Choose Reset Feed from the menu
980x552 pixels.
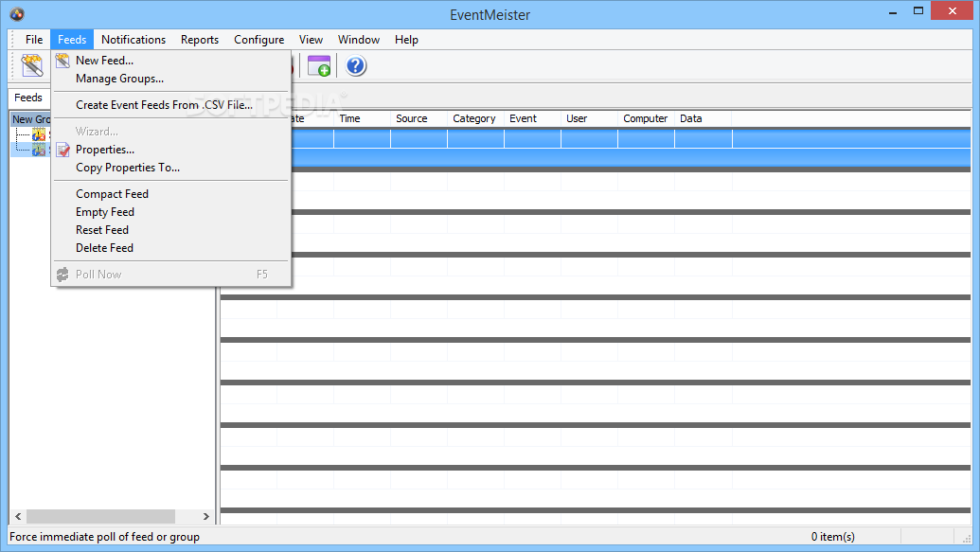(x=170, y=230)
